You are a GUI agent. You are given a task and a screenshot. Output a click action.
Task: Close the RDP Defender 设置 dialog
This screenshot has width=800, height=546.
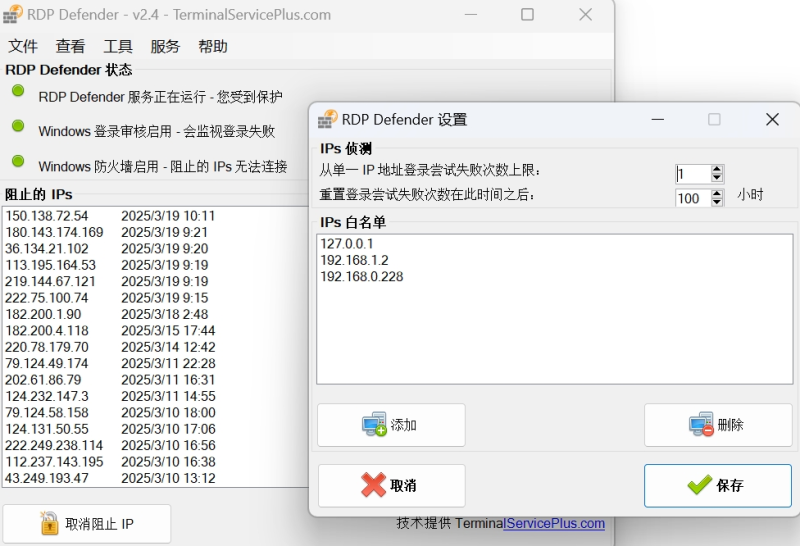coord(772,119)
